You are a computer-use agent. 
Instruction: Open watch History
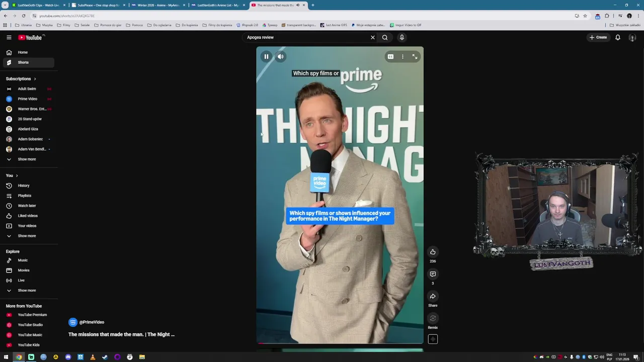29,186
